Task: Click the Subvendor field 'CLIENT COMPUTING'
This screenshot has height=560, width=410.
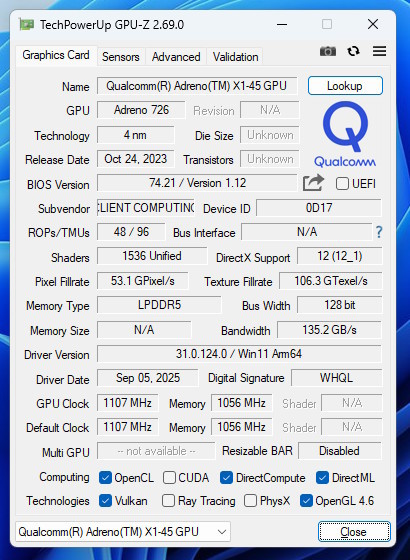Action: (146, 208)
